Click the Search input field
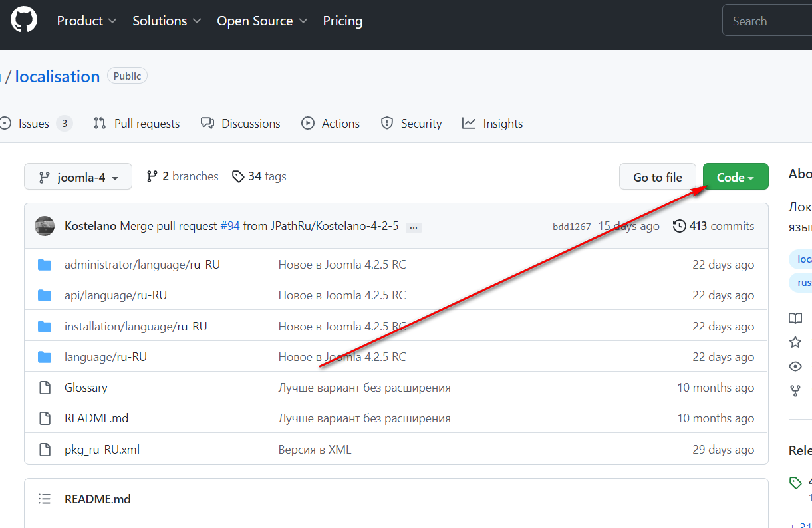The image size is (812, 528). tap(768, 21)
